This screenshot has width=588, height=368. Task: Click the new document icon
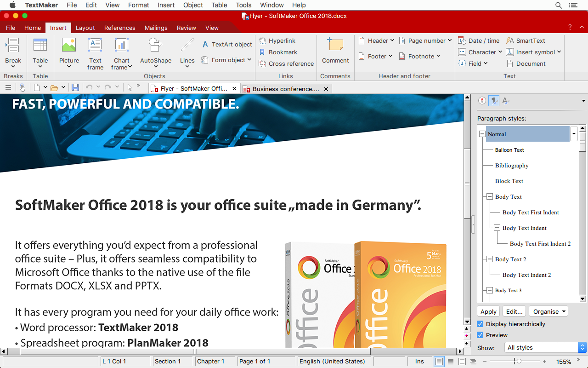click(36, 87)
